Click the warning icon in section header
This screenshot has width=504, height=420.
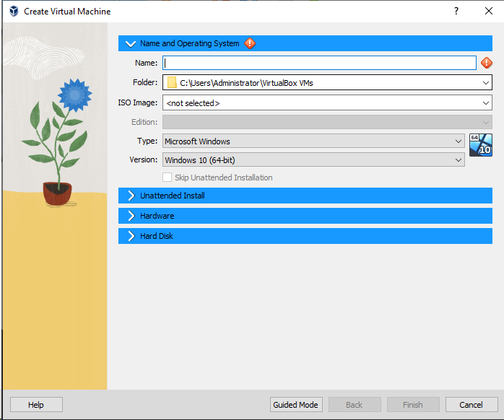coord(250,43)
